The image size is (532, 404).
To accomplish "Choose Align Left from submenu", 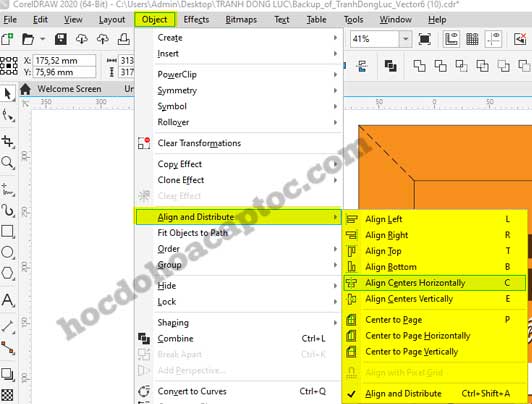I will tap(435, 219).
